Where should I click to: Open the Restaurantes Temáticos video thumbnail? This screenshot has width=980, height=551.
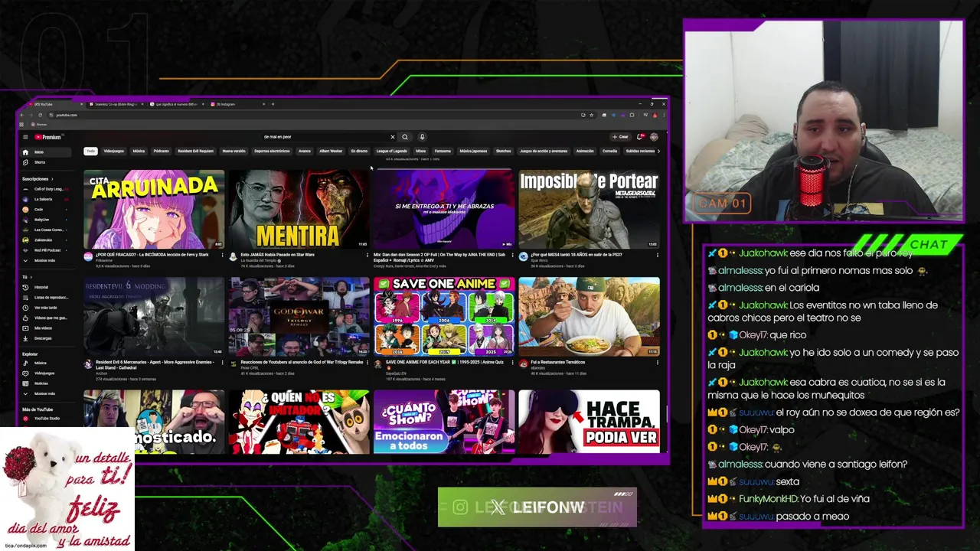(589, 317)
